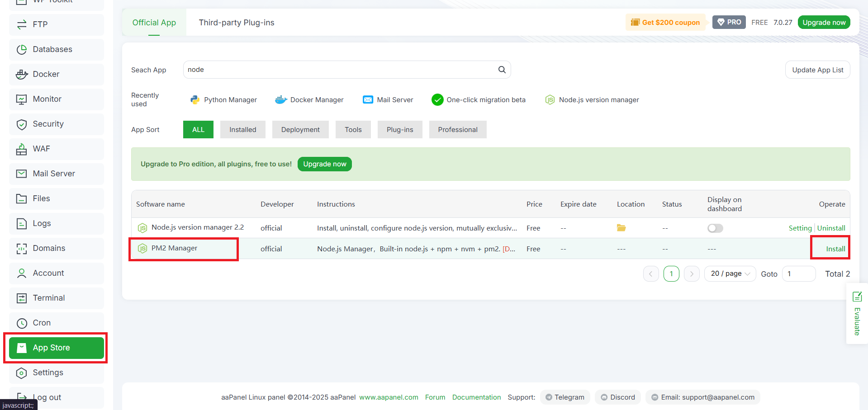This screenshot has height=410, width=868.
Task: Click the Domains sidebar icon
Action: click(22, 248)
